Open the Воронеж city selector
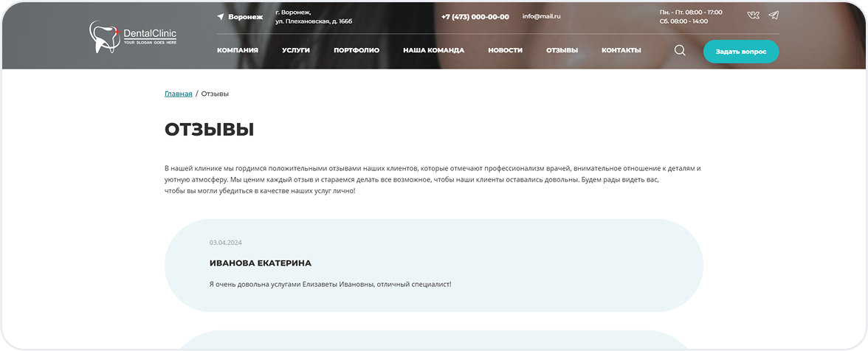Screen dimensions: 868x351 (245, 17)
